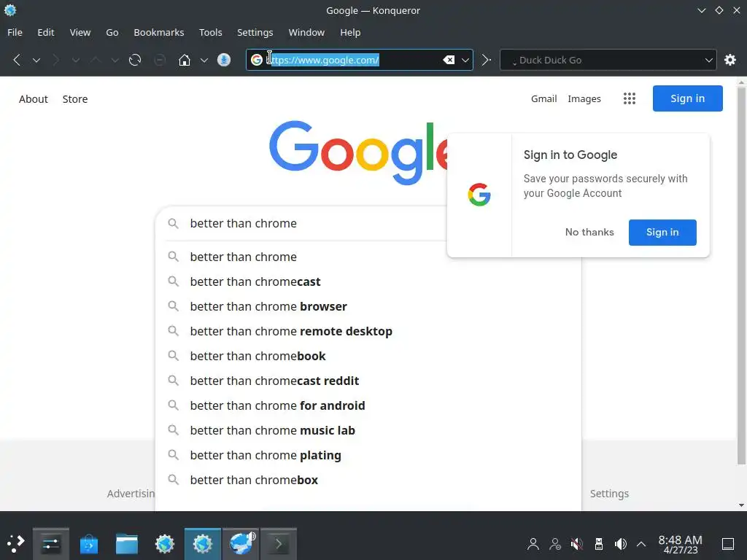Open the system settings taskbar icon with sliders
The height and width of the screenshot is (560, 747).
point(50,544)
